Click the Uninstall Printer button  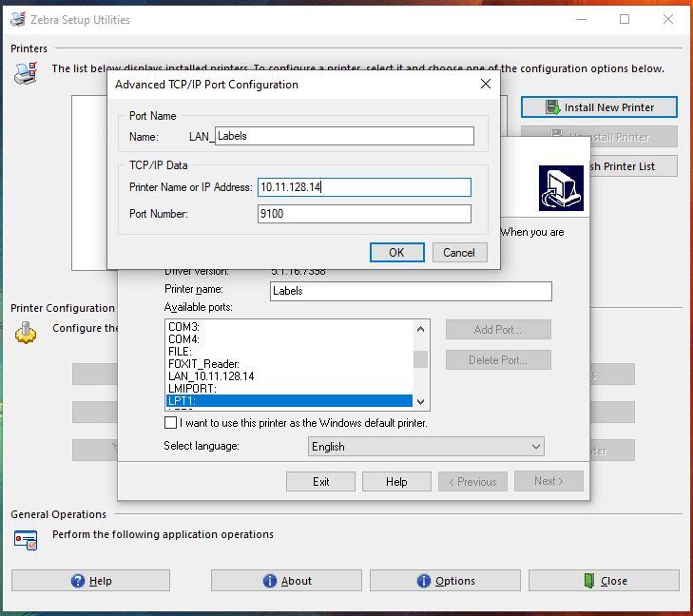(x=599, y=137)
